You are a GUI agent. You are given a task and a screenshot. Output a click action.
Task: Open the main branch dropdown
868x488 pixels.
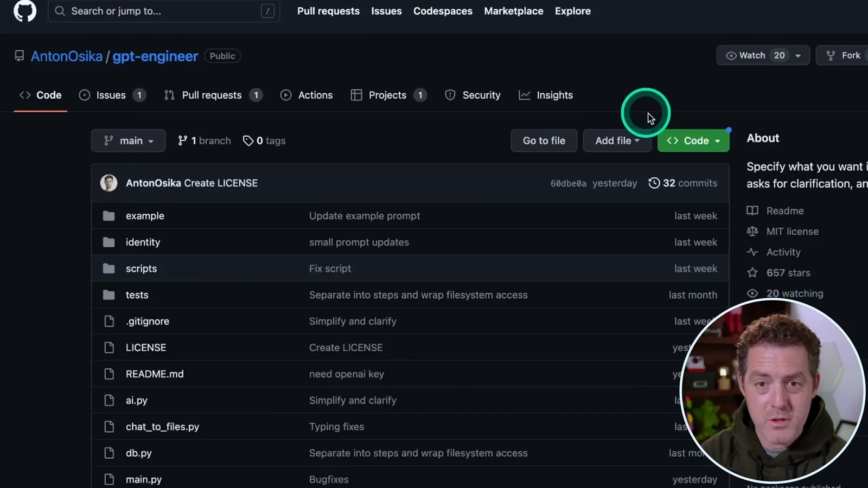pyautogui.click(x=129, y=140)
